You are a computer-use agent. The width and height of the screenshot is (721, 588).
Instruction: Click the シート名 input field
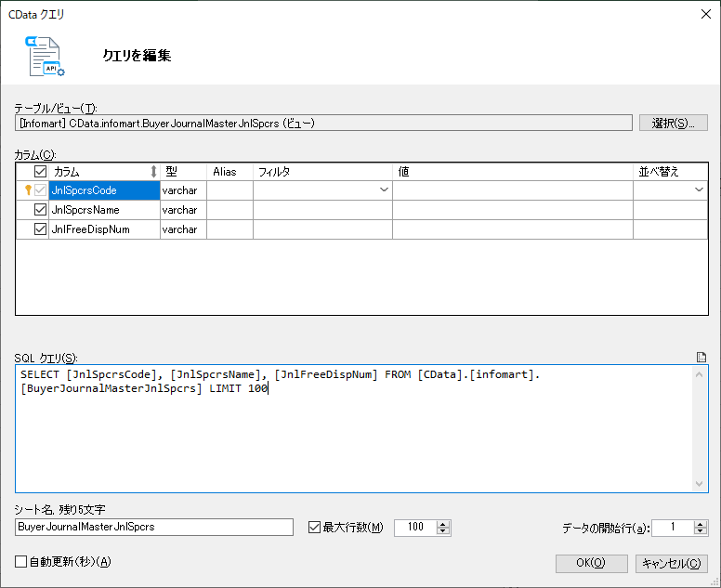pyautogui.click(x=154, y=527)
